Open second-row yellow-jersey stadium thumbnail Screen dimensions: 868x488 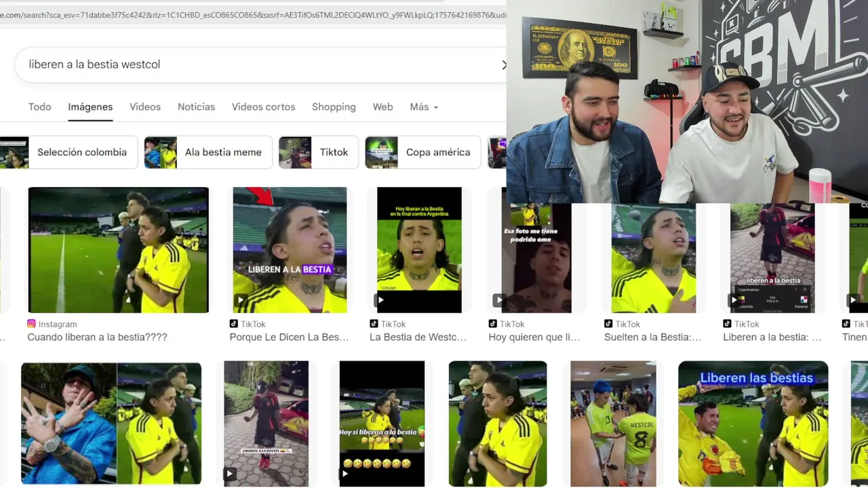(498, 424)
